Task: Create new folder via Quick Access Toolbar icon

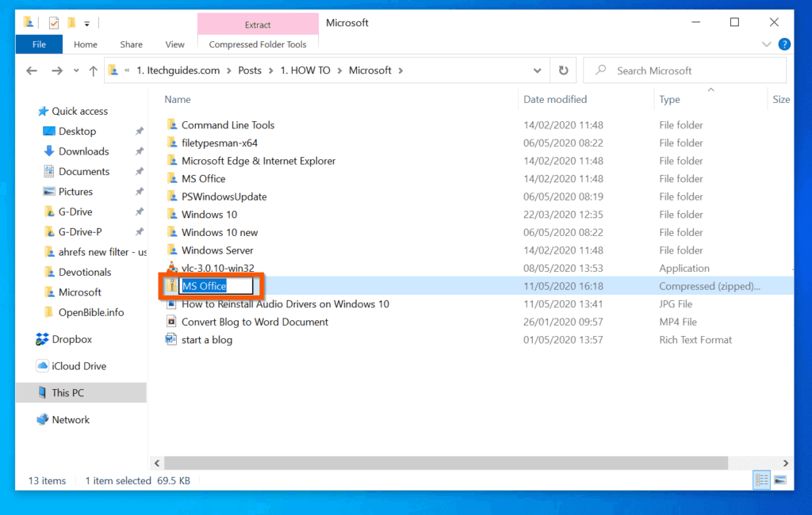Action: point(71,22)
